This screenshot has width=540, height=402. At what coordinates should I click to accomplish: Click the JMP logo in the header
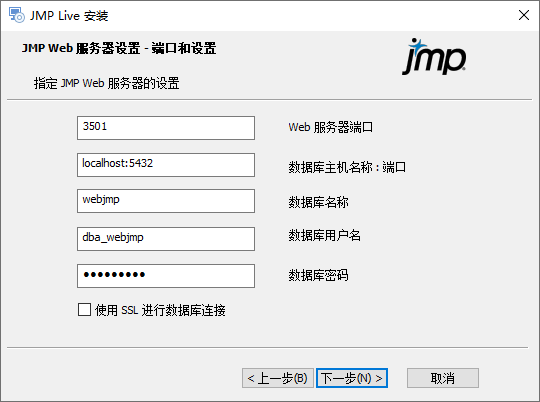coord(434,56)
